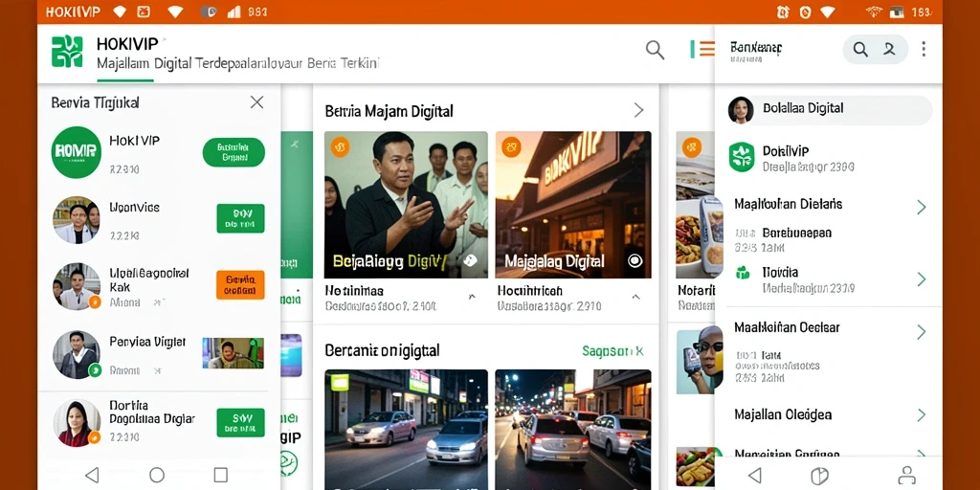Click the green Dokivip shield icon
This screenshot has width=980, height=490.
coord(742,157)
